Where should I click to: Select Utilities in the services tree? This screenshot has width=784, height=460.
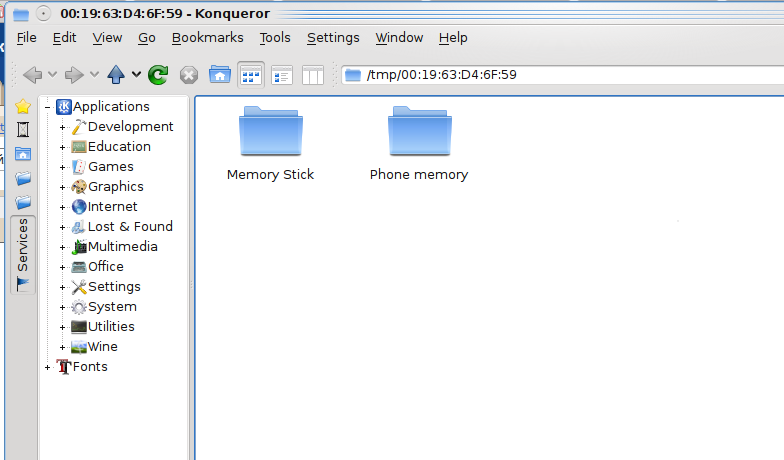coord(103,326)
